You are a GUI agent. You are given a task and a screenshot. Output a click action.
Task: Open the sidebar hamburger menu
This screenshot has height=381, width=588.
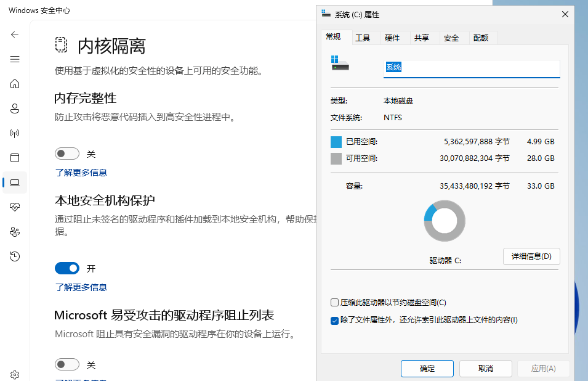coord(15,59)
